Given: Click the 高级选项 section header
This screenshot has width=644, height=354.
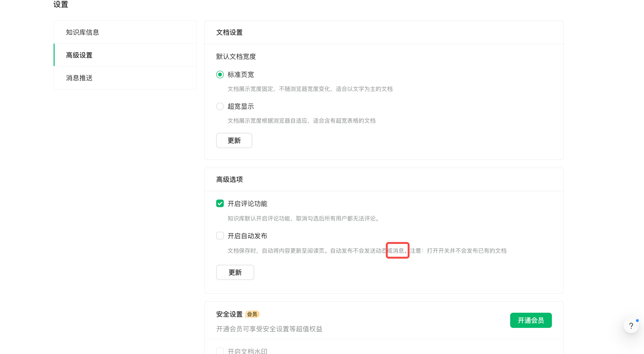Looking at the screenshot, I should (x=229, y=179).
